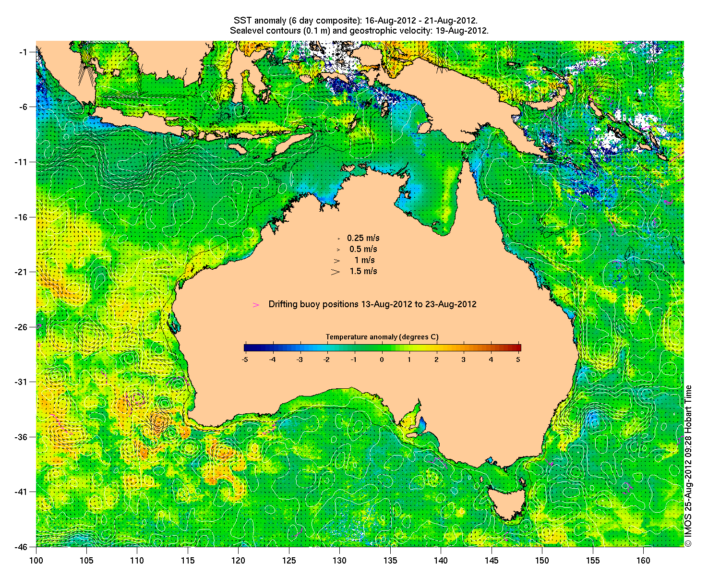Click latitude axis label -6
The height and width of the screenshot is (588, 720).
[x=23, y=107]
